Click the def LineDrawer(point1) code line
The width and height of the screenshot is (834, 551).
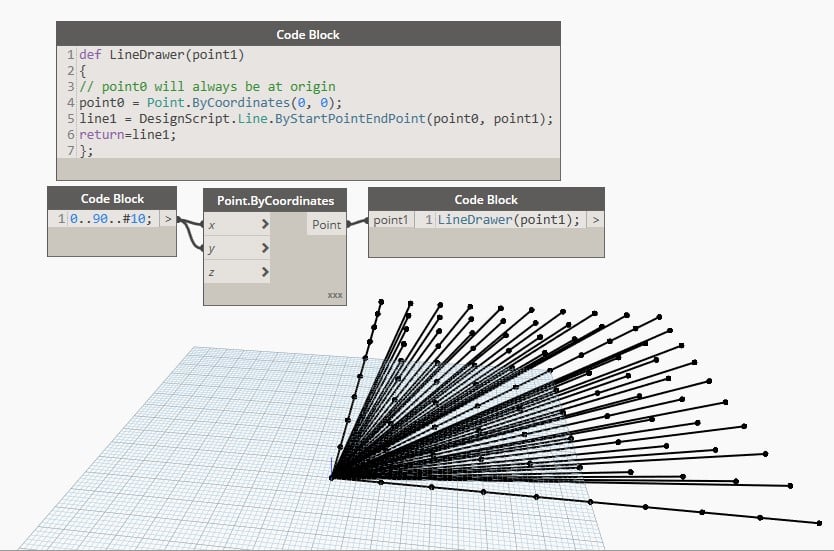pos(162,55)
